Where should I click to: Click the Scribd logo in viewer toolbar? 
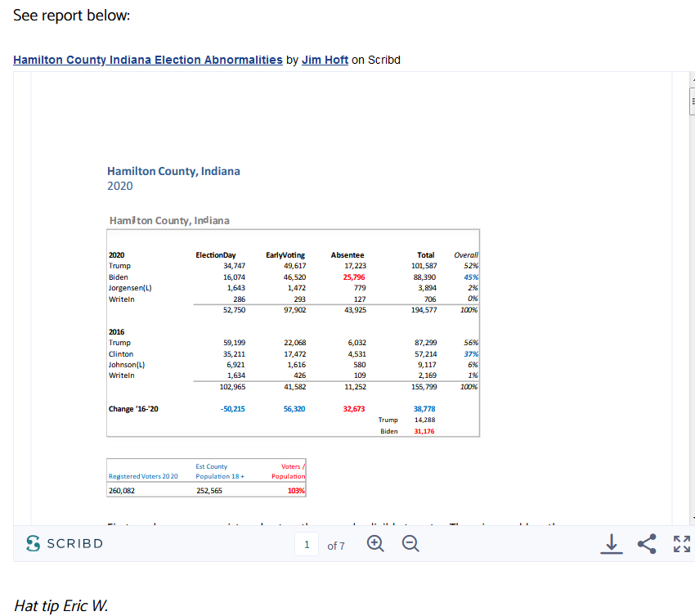tap(65, 543)
